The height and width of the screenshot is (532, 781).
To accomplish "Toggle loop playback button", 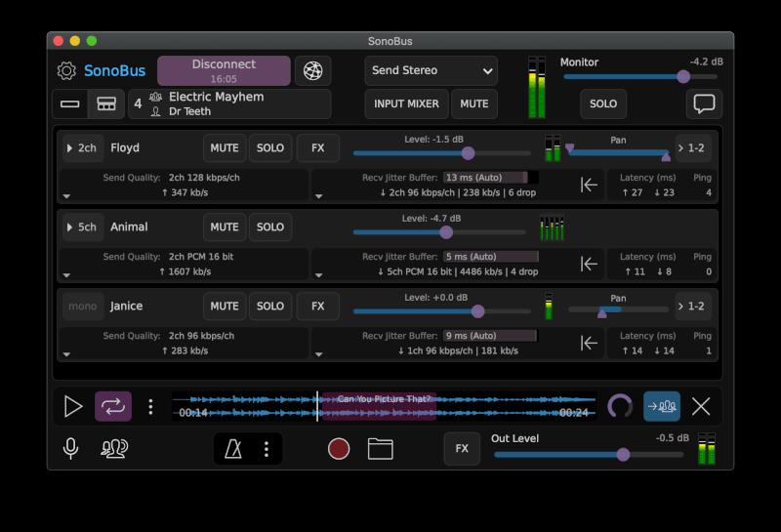I will [112, 407].
